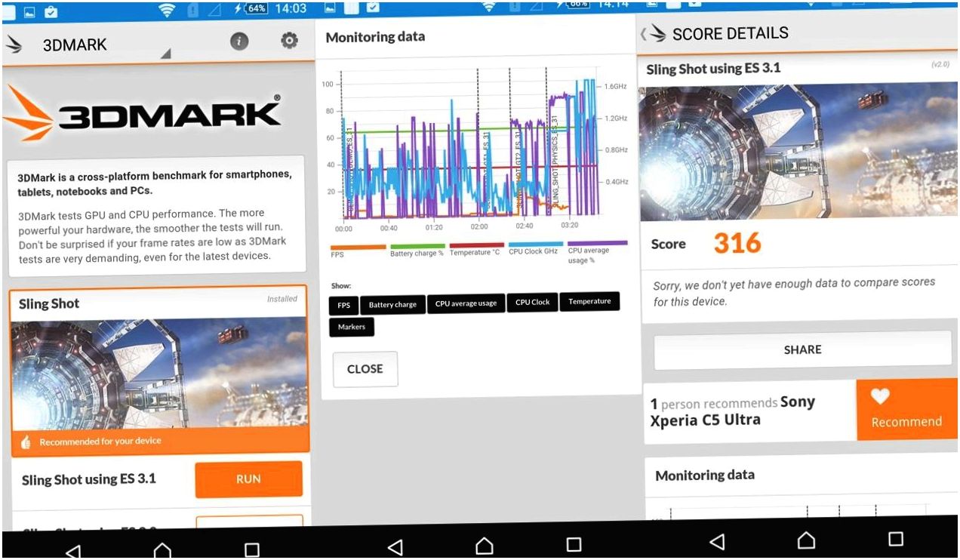
Task: Click the green Battery charge legend swatch
Action: (x=417, y=246)
